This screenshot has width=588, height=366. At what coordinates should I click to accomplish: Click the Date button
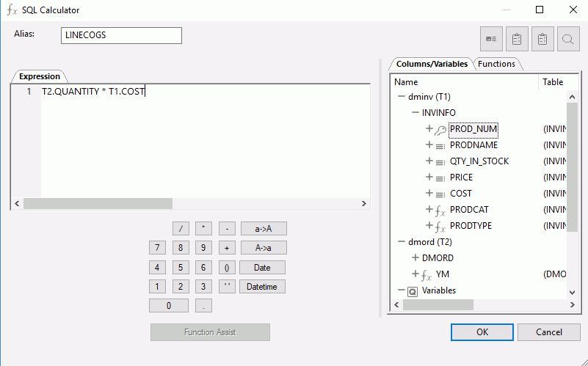[x=263, y=268]
